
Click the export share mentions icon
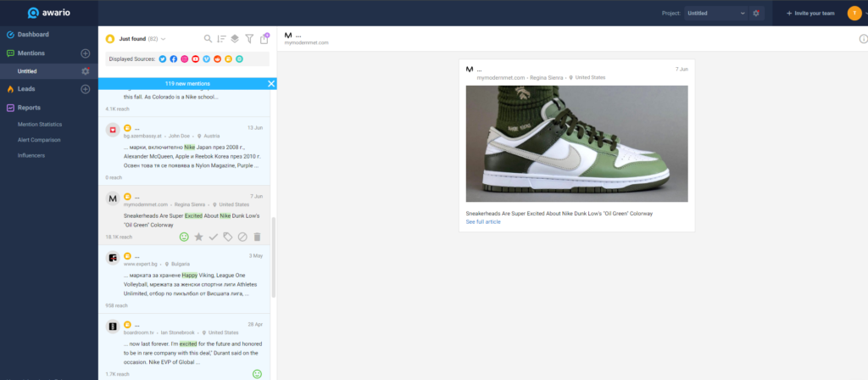pyautogui.click(x=264, y=38)
